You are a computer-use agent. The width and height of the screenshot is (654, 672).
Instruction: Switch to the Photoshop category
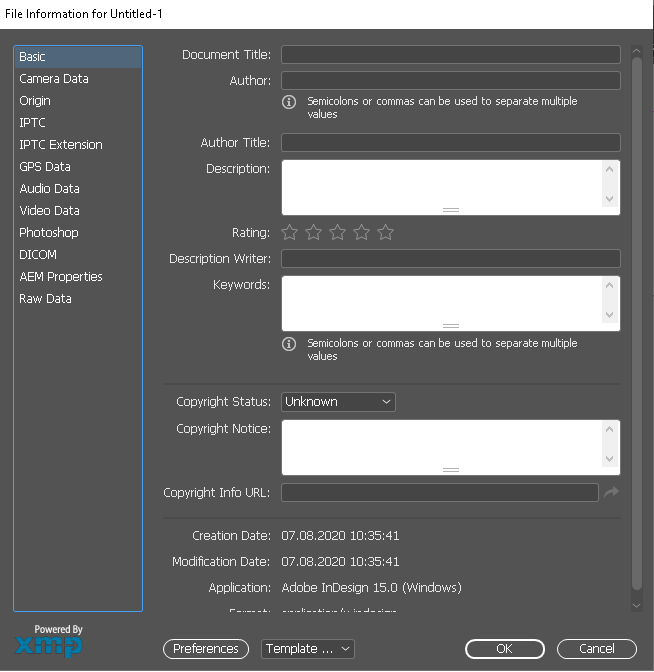[78, 233]
